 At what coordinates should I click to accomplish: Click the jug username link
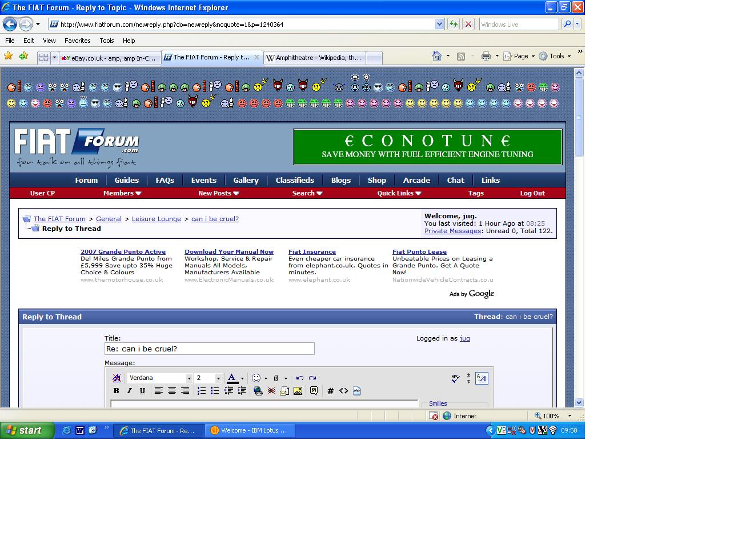465,338
